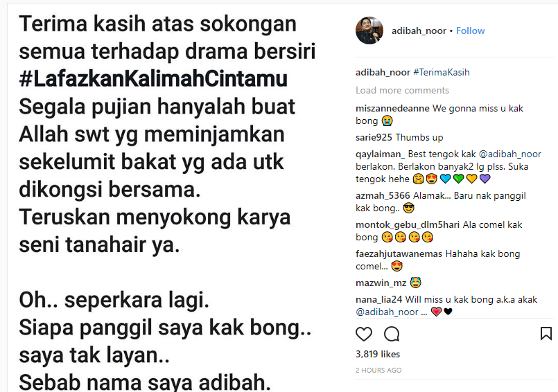The width and height of the screenshot is (558, 392).
Task: Open the 2 HOURS AGO timestamp link
Action: pos(378,371)
